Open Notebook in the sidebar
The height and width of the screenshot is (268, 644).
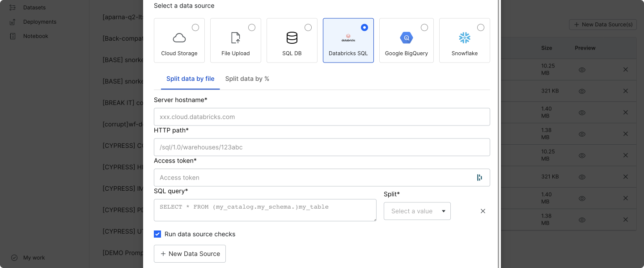coord(36,36)
